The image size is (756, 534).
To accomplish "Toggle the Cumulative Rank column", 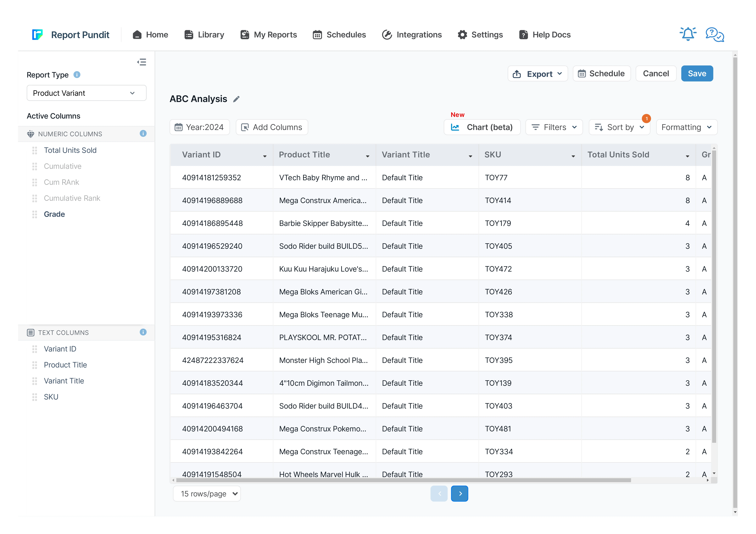I will 72,198.
